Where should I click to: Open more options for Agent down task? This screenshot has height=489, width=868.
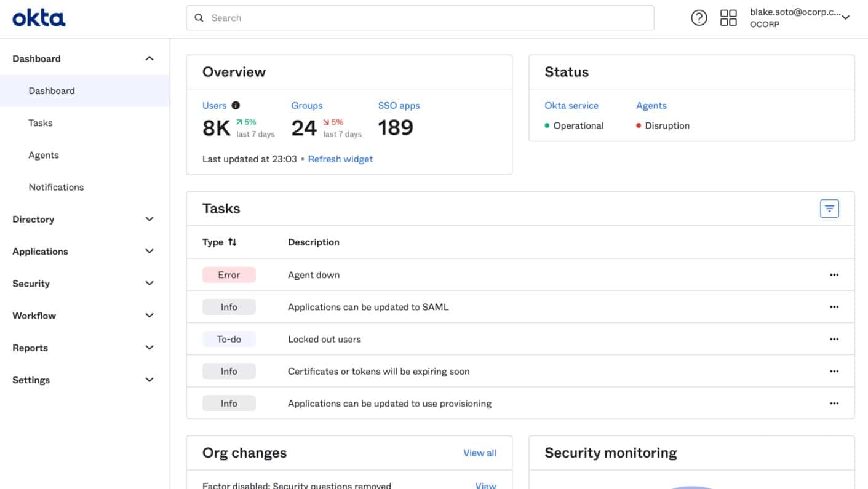point(834,275)
